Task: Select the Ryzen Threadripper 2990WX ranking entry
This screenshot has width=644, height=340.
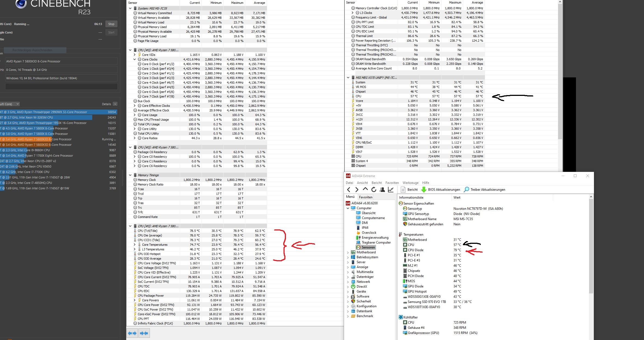Action: 58,112
